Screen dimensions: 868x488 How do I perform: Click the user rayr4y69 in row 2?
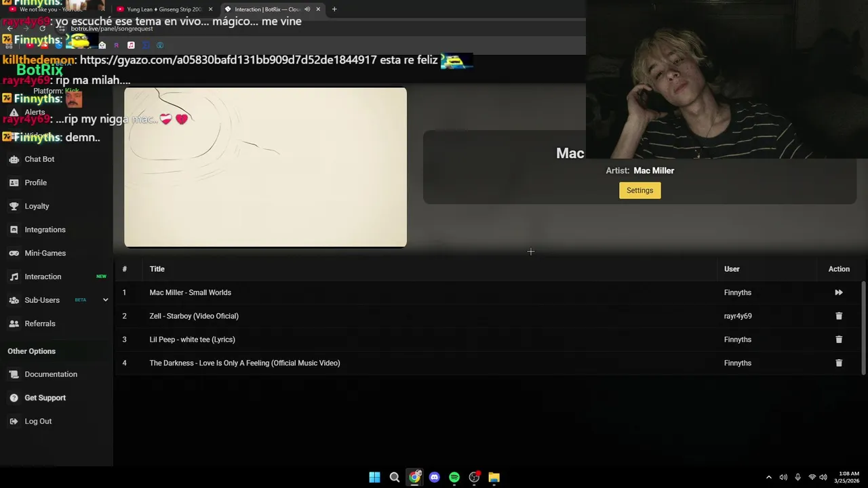(738, 316)
